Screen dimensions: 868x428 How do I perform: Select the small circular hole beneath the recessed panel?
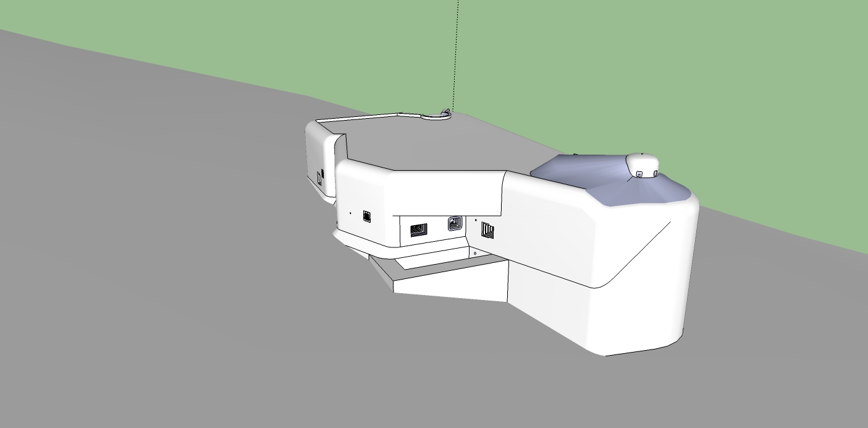[x=474, y=253]
